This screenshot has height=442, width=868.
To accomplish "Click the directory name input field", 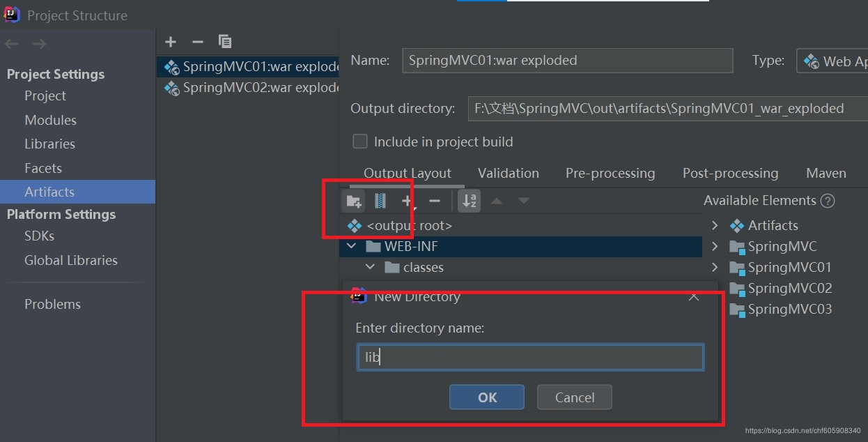I will coord(530,358).
